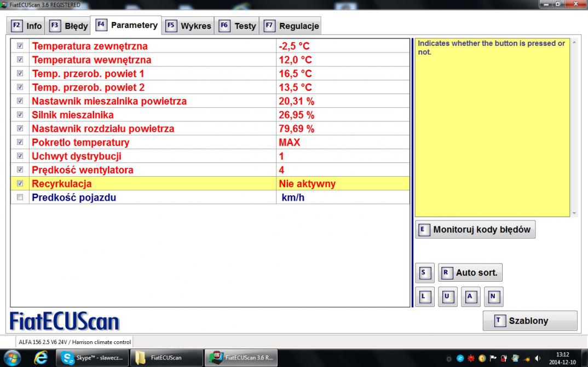This screenshot has height=367, width=588.
Task: Select the Silnik mieszalnika parameter name
Action: [73, 115]
